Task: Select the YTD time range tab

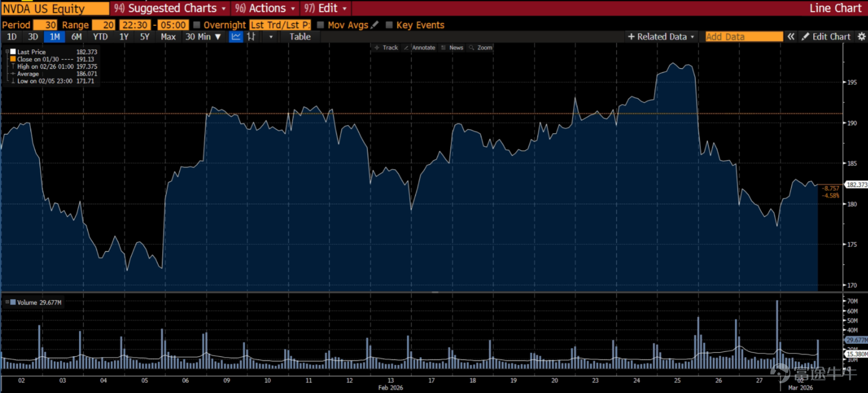Action: pyautogui.click(x=100, y=37)
